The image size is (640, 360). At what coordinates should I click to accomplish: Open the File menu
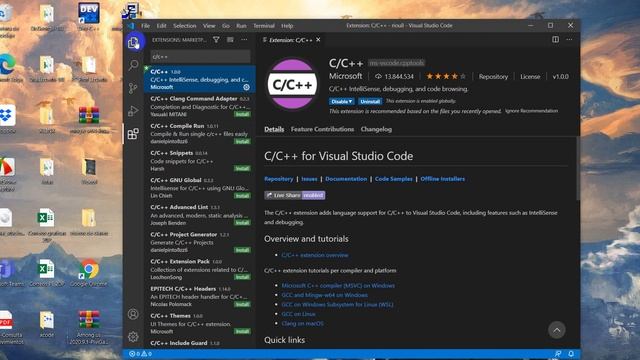click(x=146, y=26)
